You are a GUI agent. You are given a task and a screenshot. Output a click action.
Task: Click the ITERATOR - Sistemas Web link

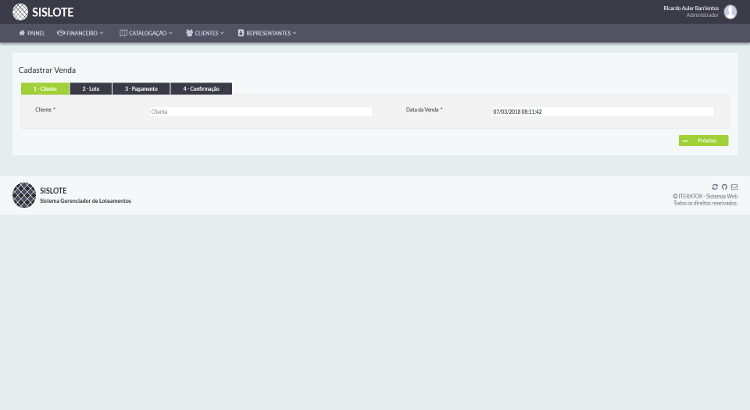pos(705,196)
